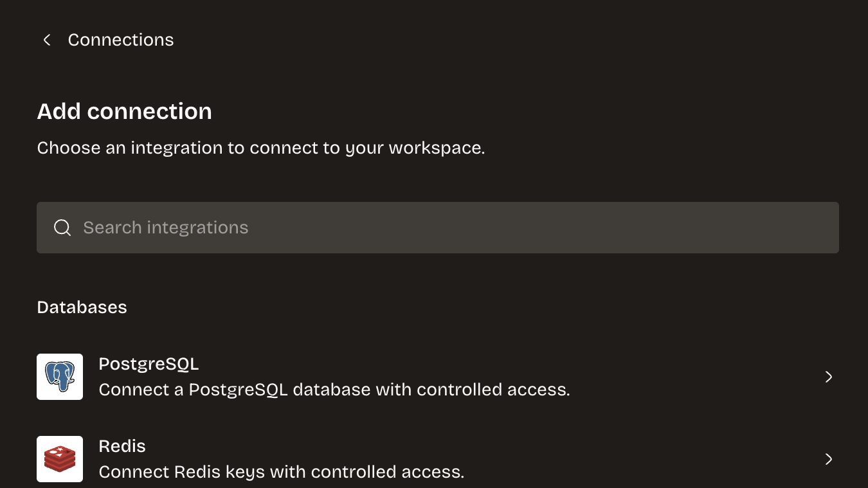
Task: Click the magnifying glass search icon
Action: click(62, 228)
